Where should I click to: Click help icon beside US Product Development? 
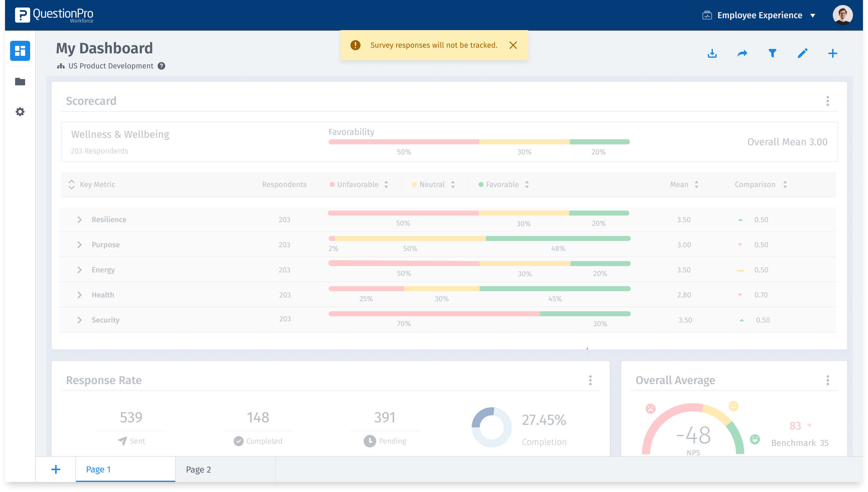pyautogui.click(x=162, y=66)
